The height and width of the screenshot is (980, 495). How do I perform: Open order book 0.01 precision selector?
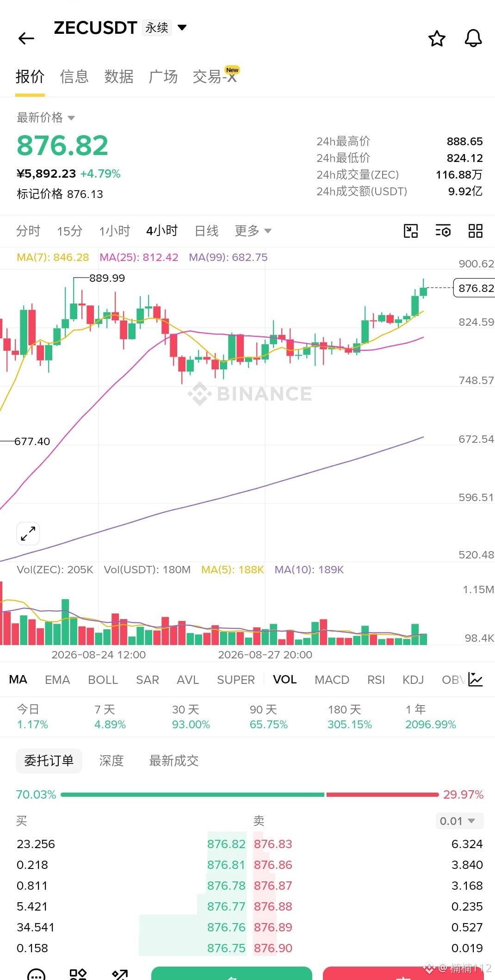[x=459, y=821]
